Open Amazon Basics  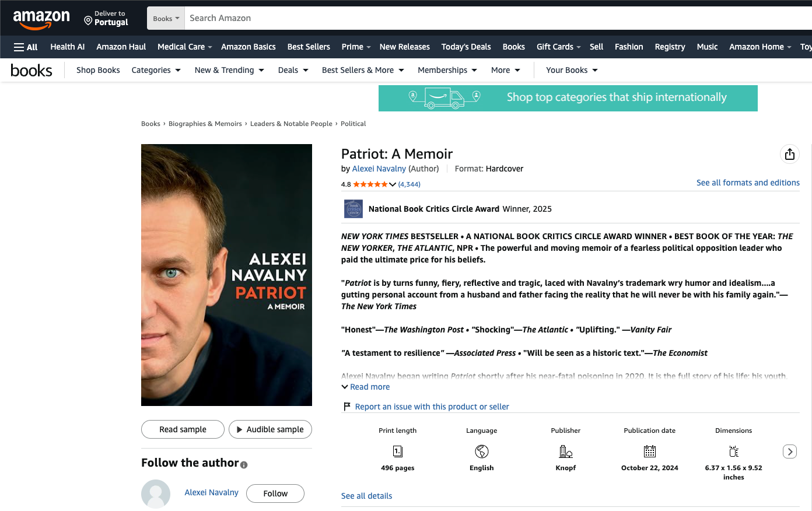pyautogui.click(x=249, y=47)
